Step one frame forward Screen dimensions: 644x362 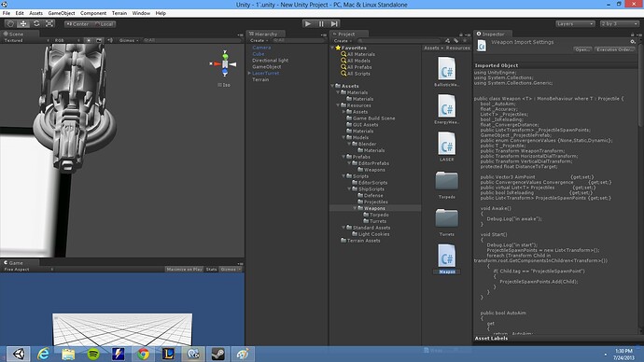pyautogui.click(x=334, y=24)
